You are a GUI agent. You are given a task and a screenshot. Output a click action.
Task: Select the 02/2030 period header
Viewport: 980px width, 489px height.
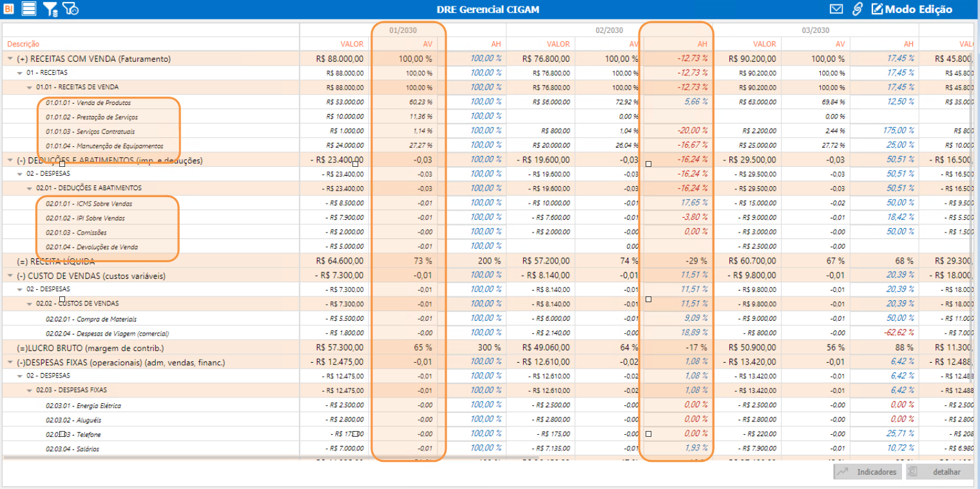point(609,30)
